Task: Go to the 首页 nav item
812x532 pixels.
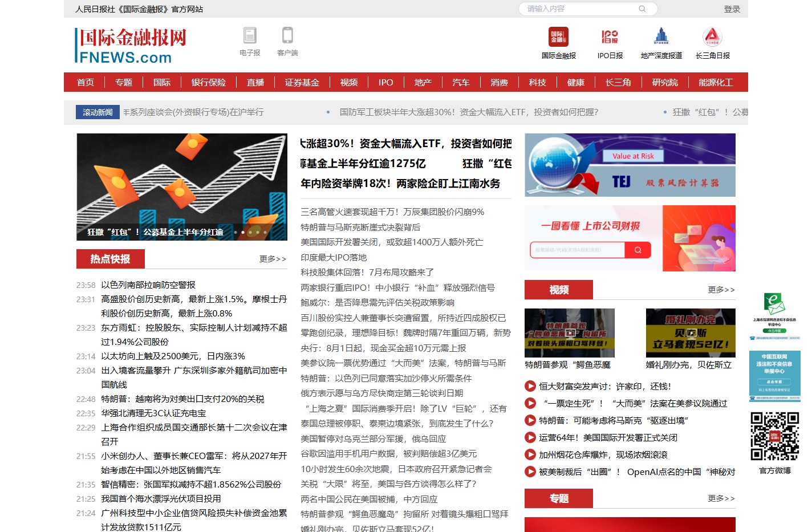Action: [86, 82]
